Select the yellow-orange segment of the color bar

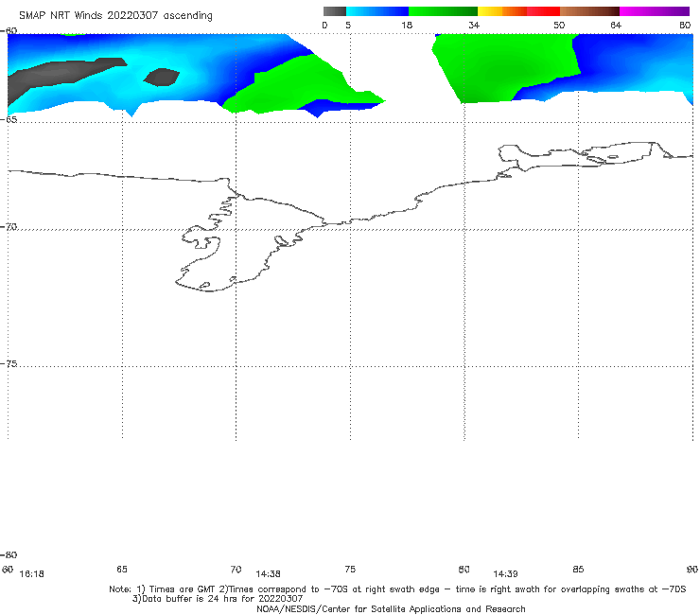502,11
